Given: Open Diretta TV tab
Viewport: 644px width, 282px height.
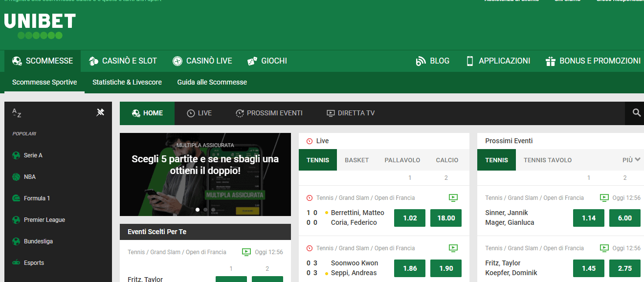Looking at the screenshot, I should pos(350,113).
